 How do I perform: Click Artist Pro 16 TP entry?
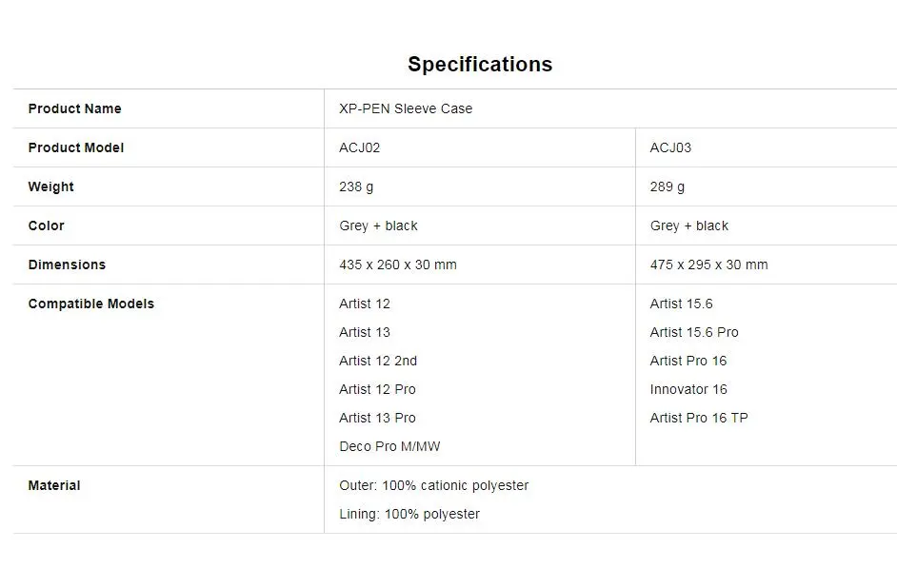(699, 418)
